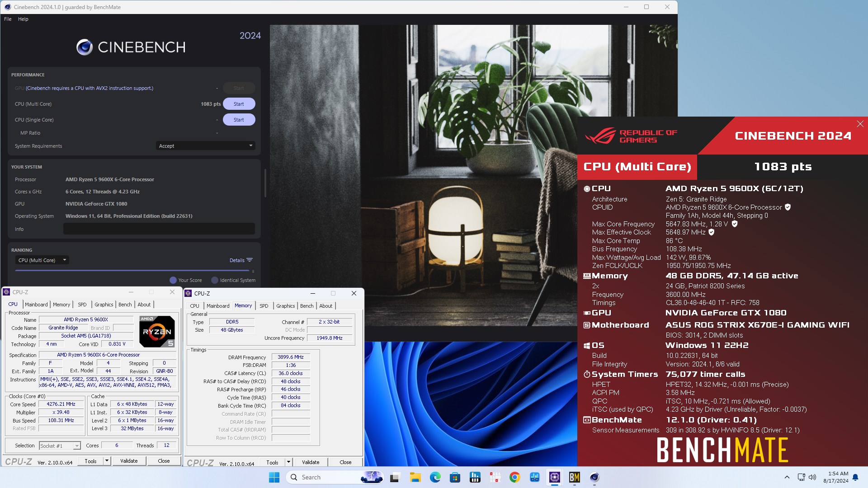Image resolution: width=868 pixels, height=488 pixels.
Task: Click the ROG Republic of Gamers logo
Action: pyautogui.click(x=631, y=136)
